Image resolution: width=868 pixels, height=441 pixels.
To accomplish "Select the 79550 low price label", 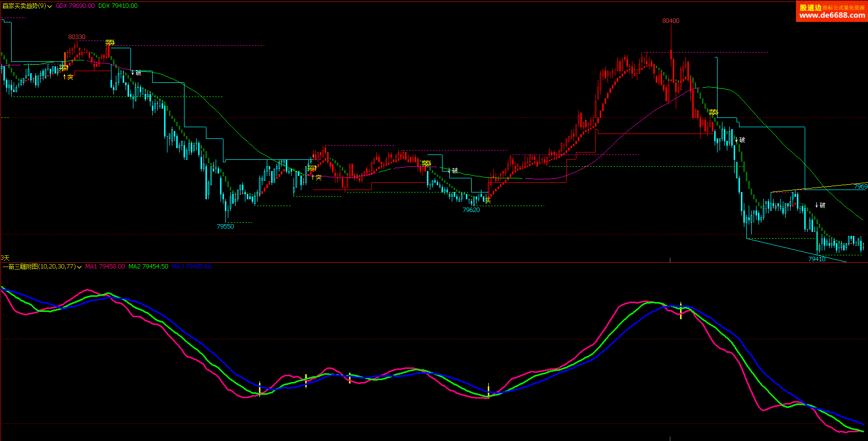I will [x=225, y=227].
